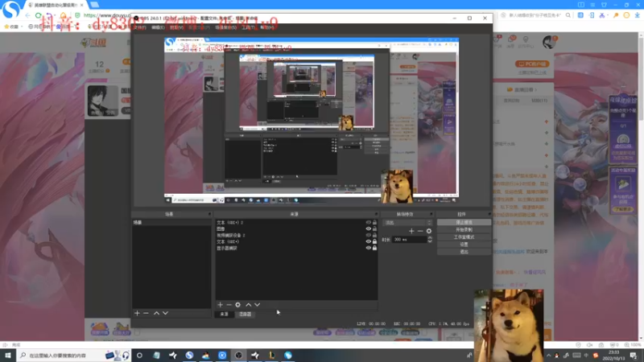Move the scene down in the Scenes panel
This screenshot has width=644, height=362.
pos(165,313)
